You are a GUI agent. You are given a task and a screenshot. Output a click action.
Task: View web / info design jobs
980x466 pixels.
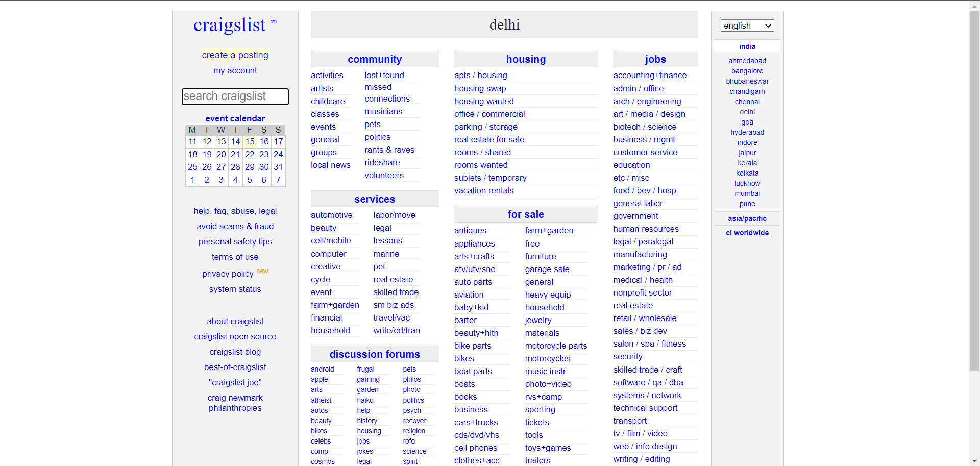click(645, 446)
